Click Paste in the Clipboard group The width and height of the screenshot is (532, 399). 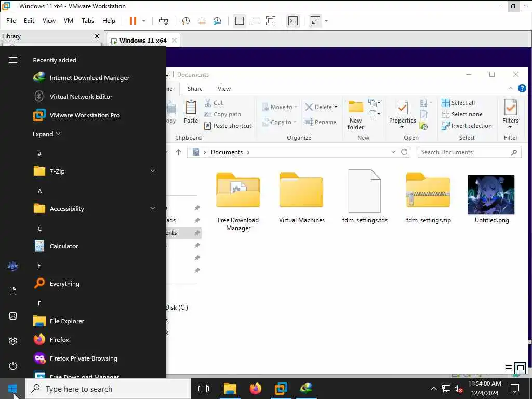click(x=191, y=112)
